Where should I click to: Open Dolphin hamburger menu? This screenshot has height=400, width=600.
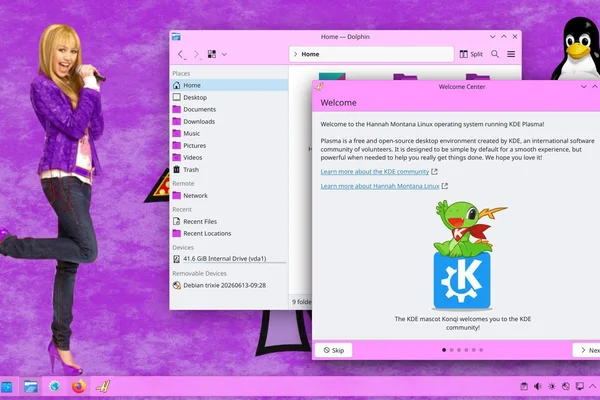coord(511,54)
